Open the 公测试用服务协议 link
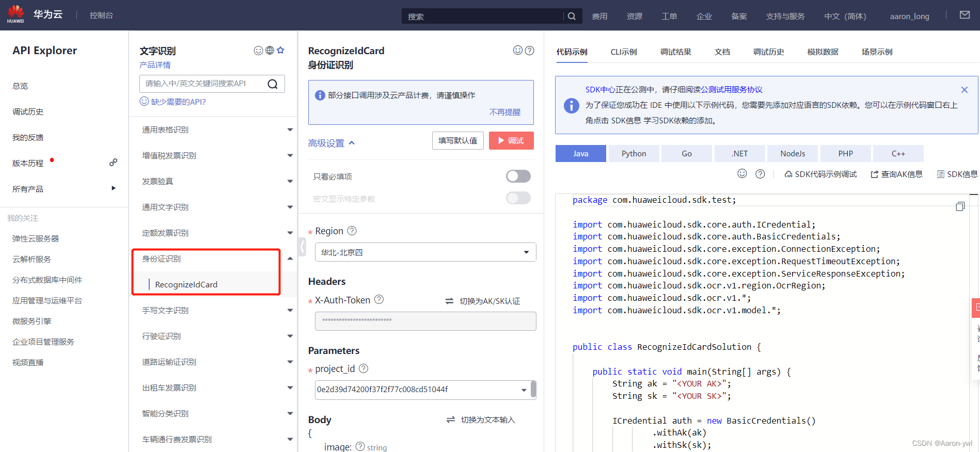This screenshot has width=980, height=452. (731, 89)
